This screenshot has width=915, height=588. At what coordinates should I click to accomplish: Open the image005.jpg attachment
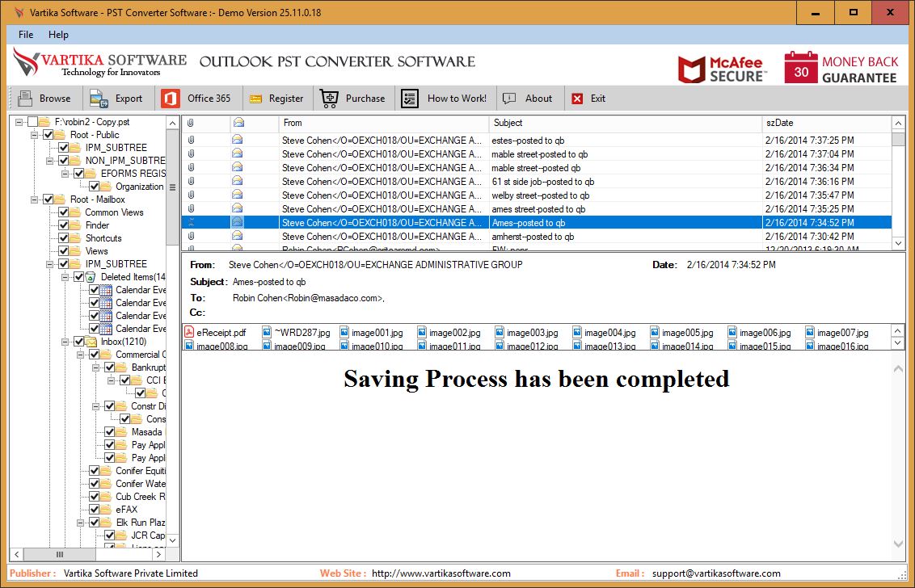681,333
